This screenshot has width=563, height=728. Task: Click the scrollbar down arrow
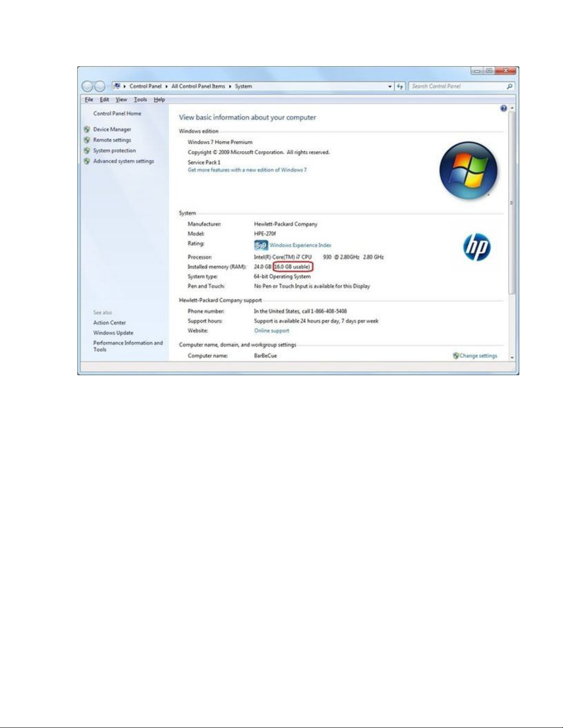(x=512, y=357)
